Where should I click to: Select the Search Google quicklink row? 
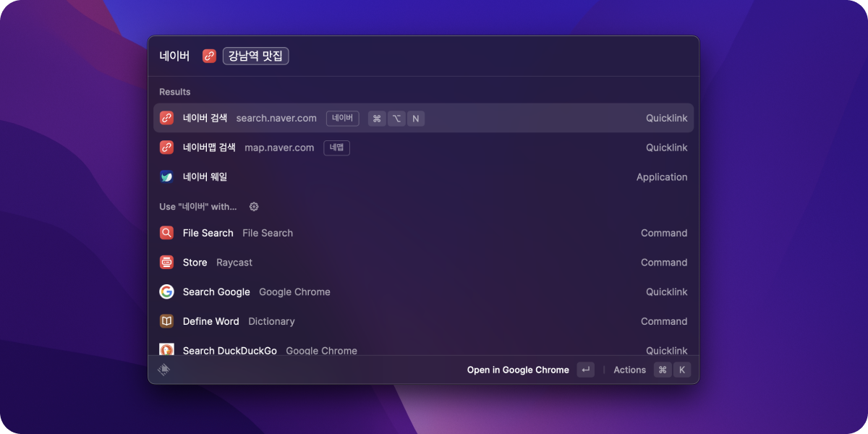coord(423,292)
